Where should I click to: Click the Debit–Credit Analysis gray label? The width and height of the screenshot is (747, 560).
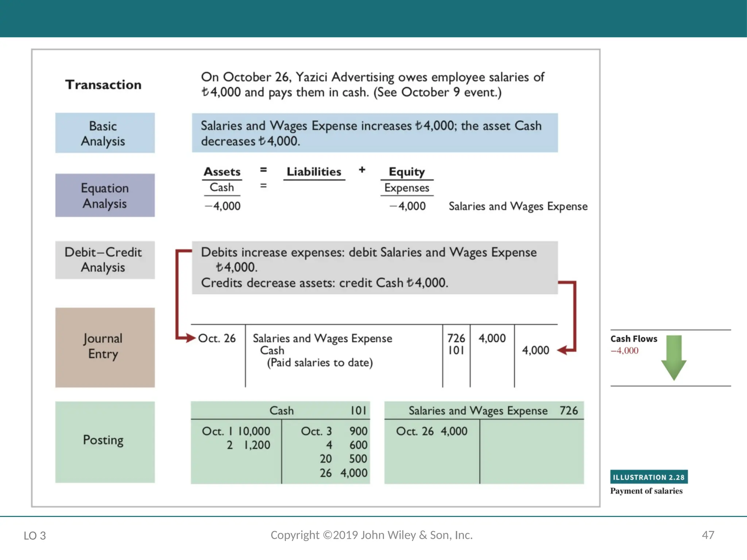105,260
